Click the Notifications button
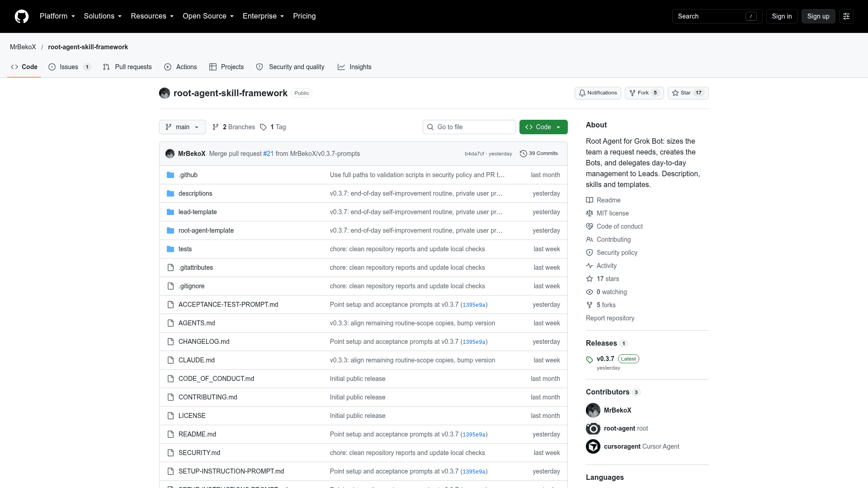The image size is (868, 488). pos(598,93)
